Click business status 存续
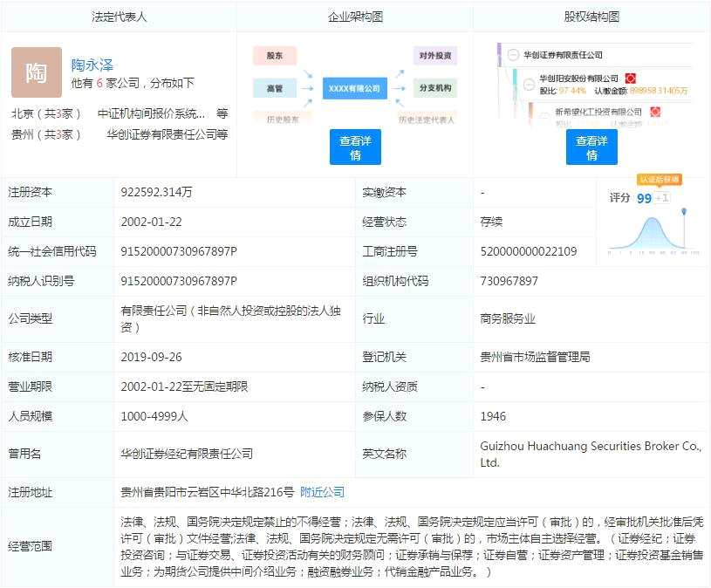The height and width of the screenshot is (588, 711). 491,222
